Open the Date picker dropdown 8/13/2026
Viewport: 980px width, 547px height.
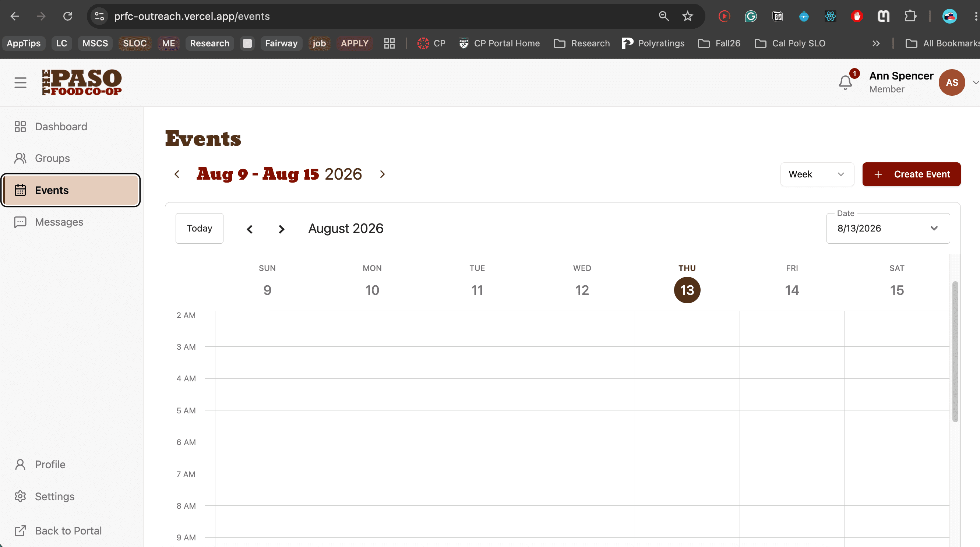(888, 228)
